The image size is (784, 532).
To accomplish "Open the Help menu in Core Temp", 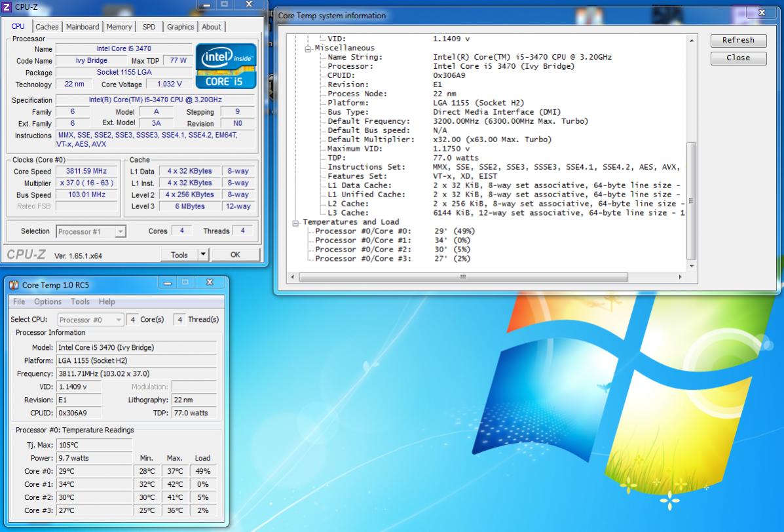I will [x=107, y=301].
